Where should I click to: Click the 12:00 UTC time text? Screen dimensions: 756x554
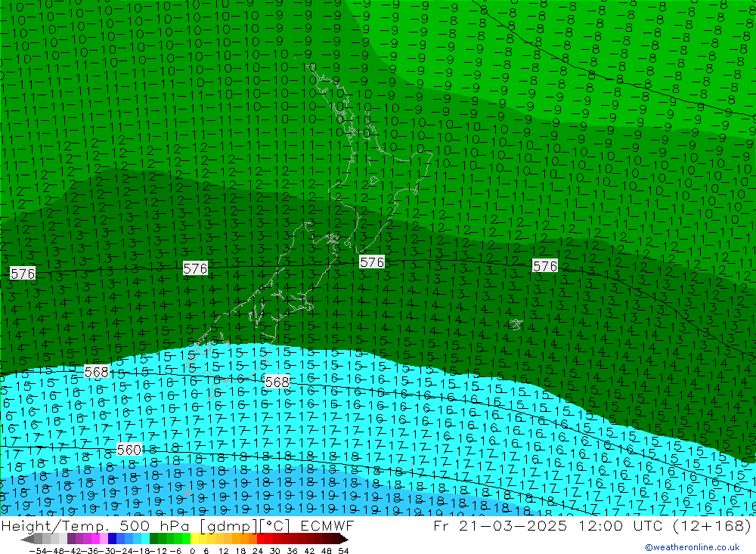[619, 525]
